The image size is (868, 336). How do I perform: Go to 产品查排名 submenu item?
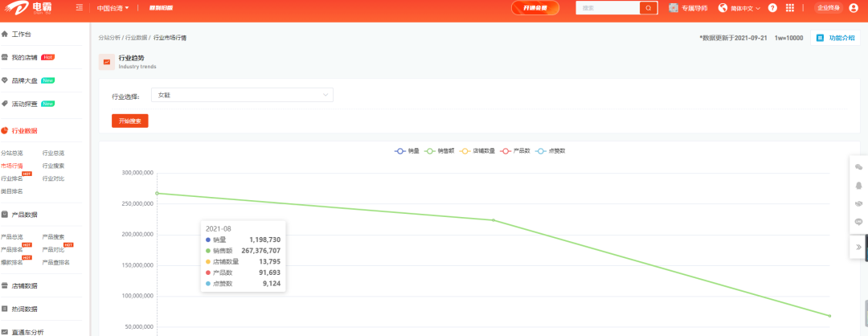[56, 262]
